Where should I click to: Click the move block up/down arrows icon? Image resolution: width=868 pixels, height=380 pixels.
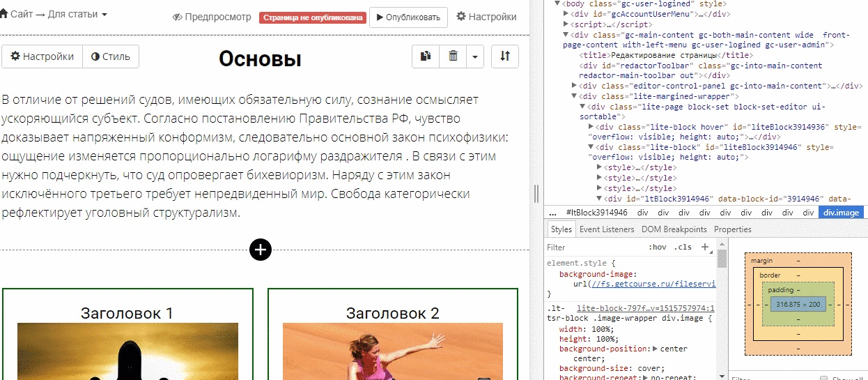point(505,56)
